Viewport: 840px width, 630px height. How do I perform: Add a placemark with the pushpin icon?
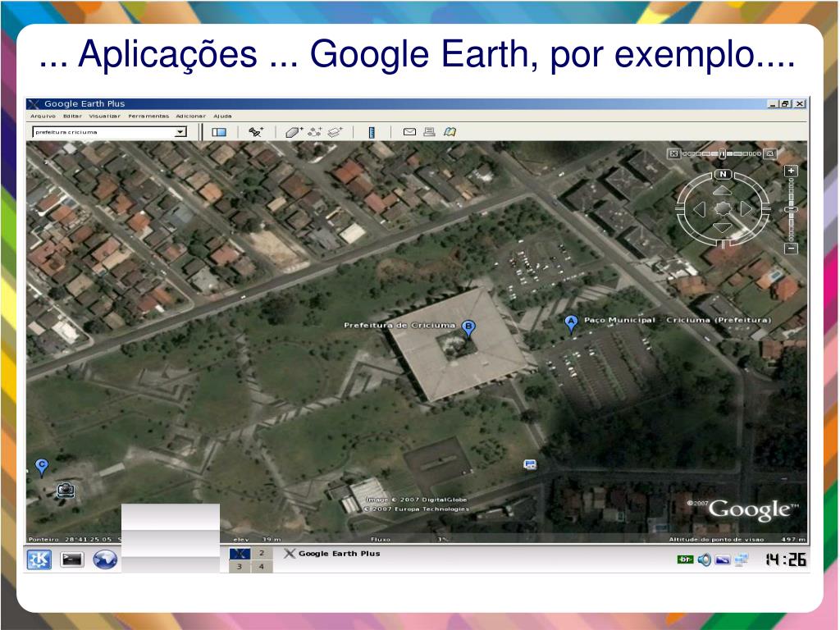256,132
